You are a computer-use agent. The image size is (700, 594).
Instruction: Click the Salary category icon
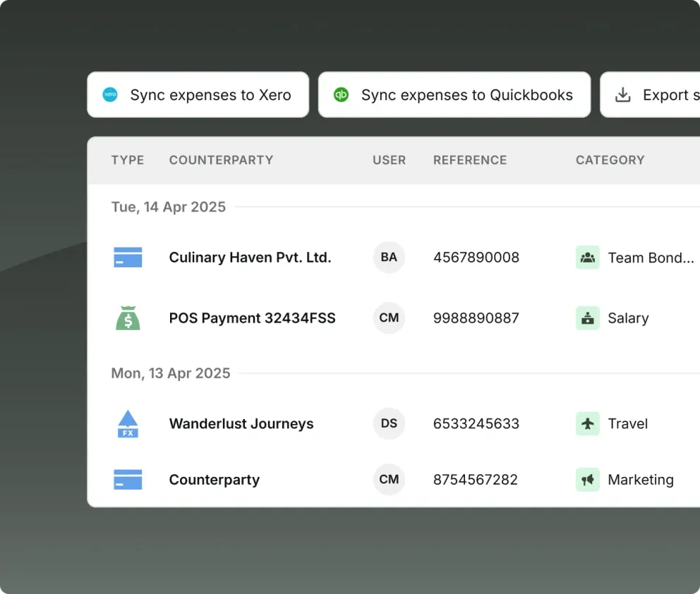588,318
